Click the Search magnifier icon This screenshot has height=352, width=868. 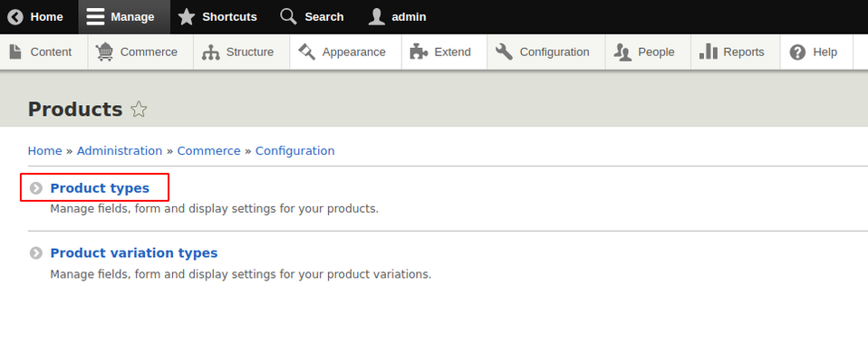[x=288, y=16]
